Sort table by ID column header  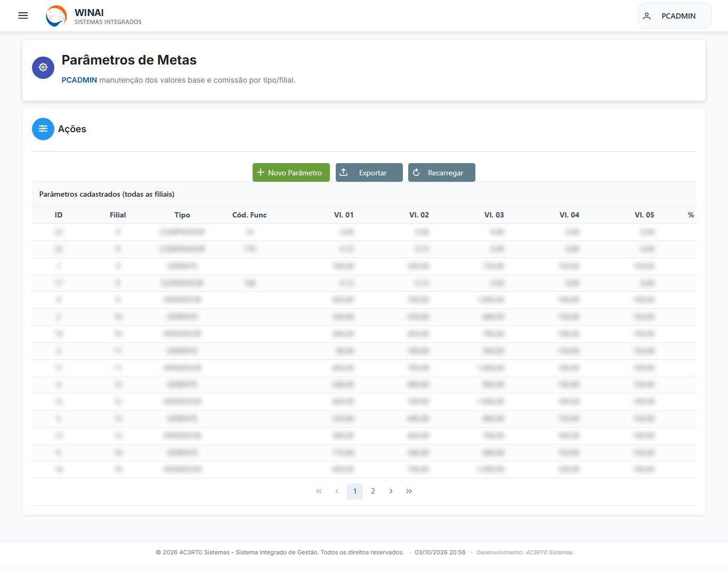coord(59,215)
